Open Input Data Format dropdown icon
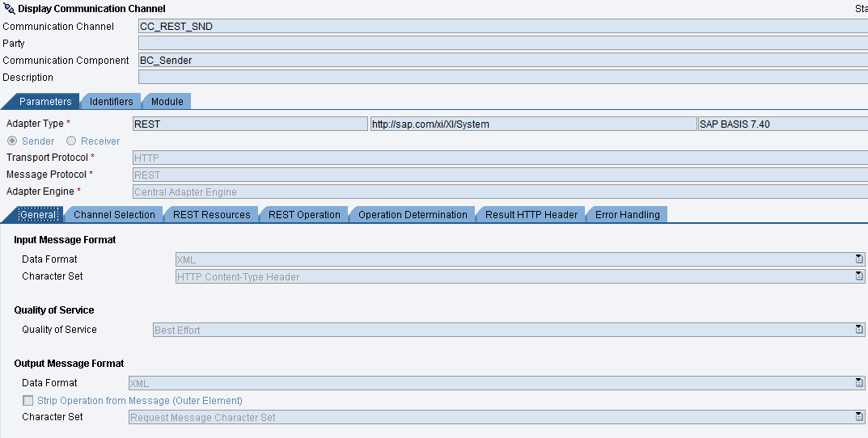Image resolution: width=868 pixels, height=438 pixels. (x=858, y=259)
